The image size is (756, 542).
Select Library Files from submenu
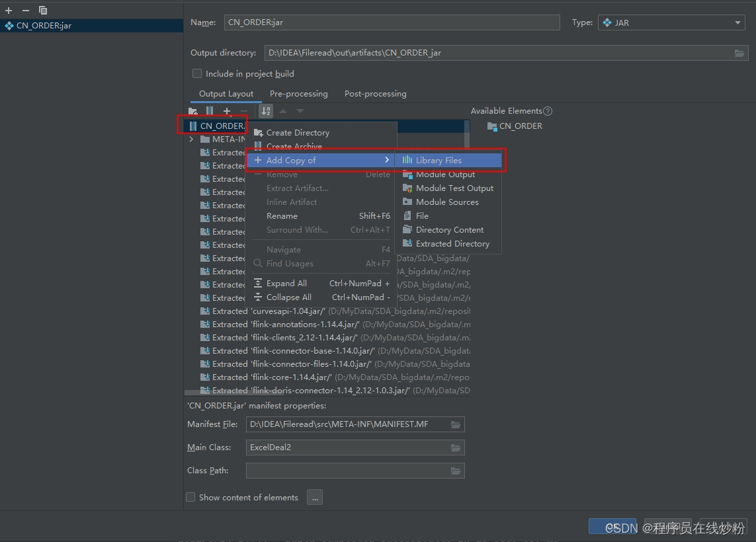tap(448, 161)
